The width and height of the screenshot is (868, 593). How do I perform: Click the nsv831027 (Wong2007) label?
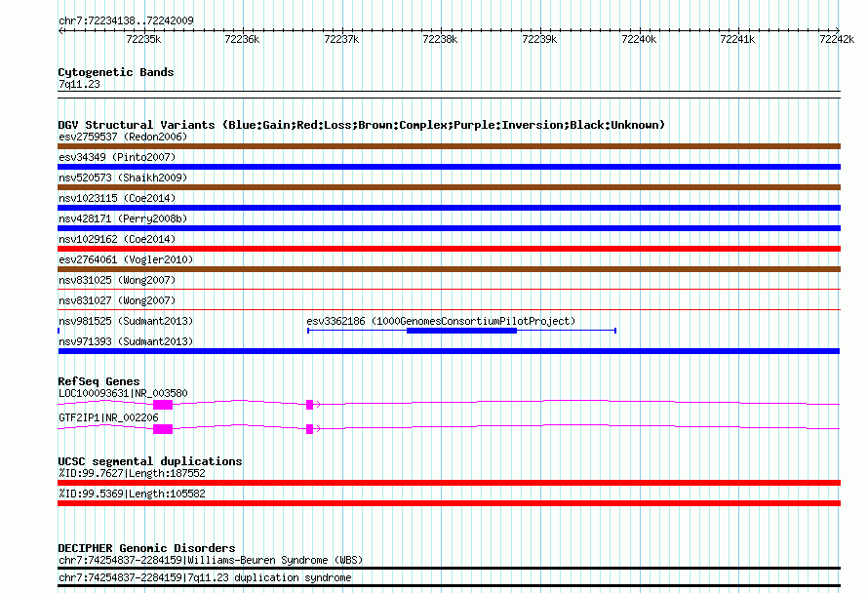tap(117, 300)
